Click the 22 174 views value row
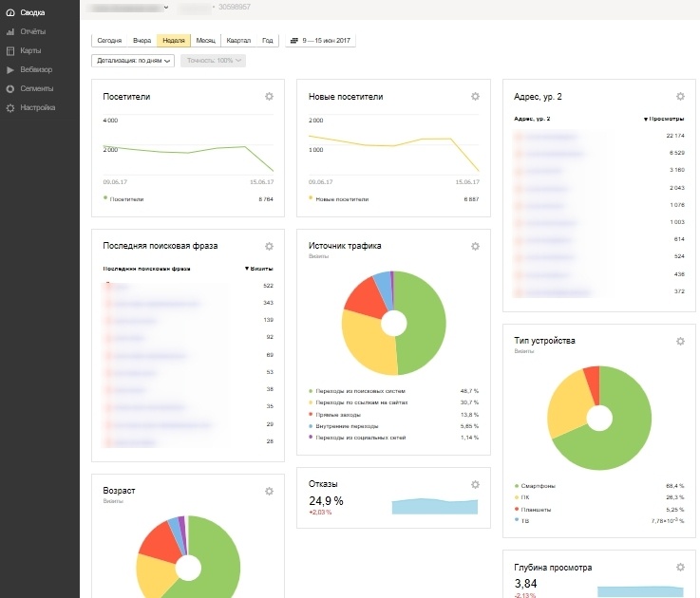Image resolution: width=700 pixels, height=598 pixels. (599, 136)
